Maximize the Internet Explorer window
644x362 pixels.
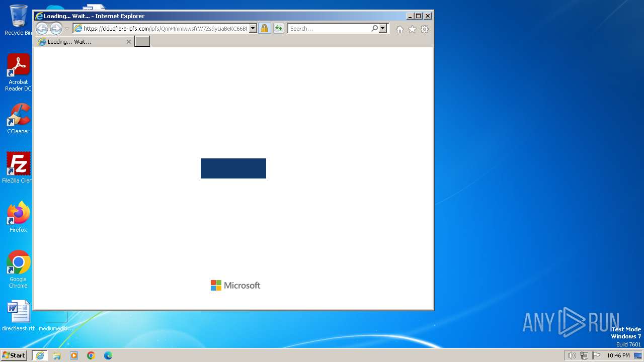pyautogui.click(x=418, y=16)
